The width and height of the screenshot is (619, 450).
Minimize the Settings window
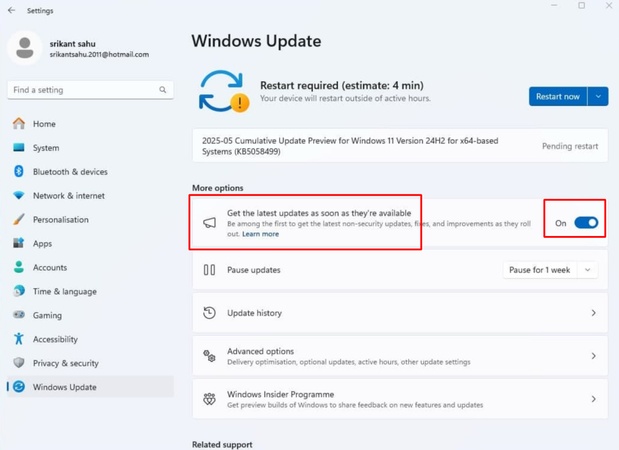(x=554, y=6)
